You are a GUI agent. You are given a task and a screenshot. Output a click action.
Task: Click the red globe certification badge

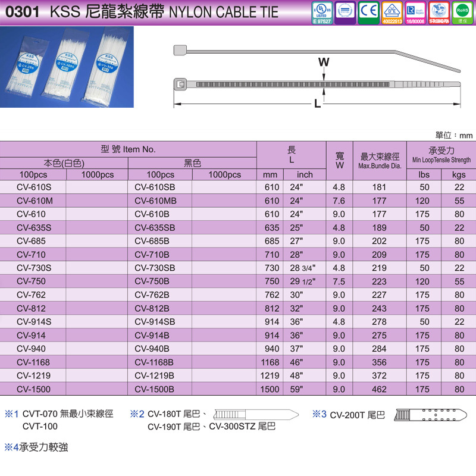439,12
